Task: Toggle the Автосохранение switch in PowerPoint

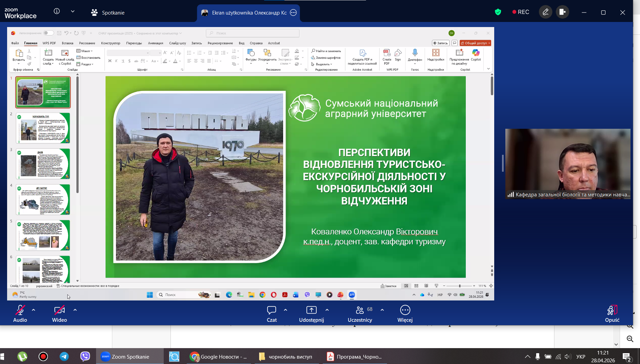Action: (48, 33)
